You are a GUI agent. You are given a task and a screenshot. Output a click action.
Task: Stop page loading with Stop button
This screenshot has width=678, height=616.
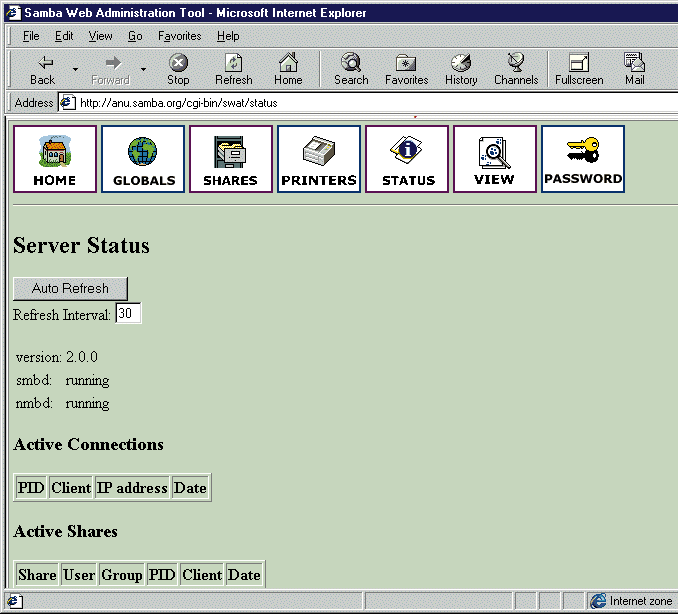tap(178, 70)
